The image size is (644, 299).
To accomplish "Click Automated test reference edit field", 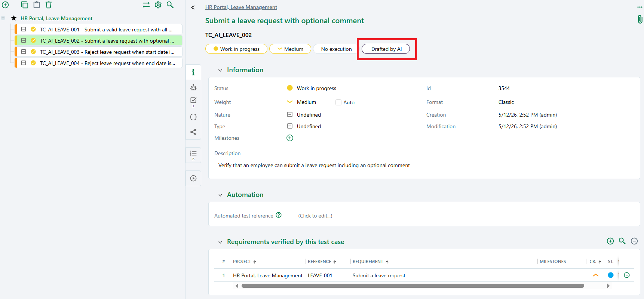I will (315, 216).
